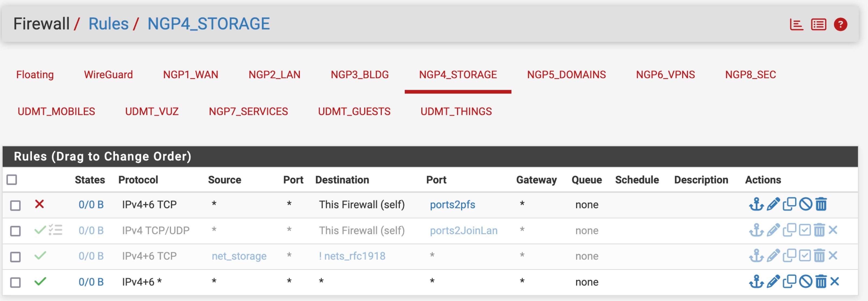This screenshot has height=301, width=868.
Task: Go to the Floating rules tab
Action: pyautogui.click(x=35, y=74)
